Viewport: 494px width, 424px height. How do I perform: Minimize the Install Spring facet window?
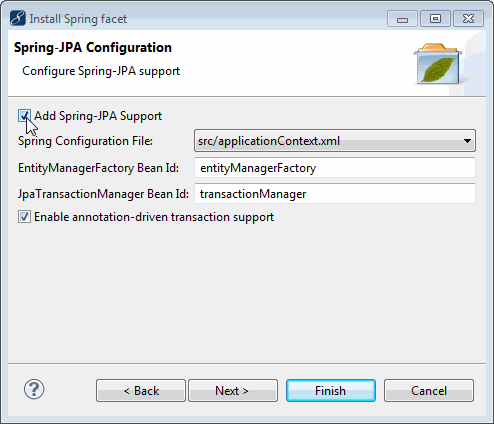click(x=402, y=18)
